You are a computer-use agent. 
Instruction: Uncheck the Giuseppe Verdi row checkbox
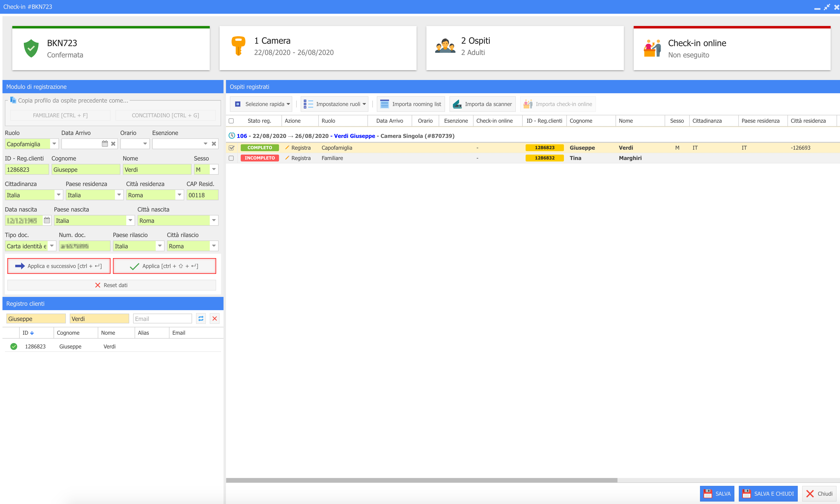point(232,148)
